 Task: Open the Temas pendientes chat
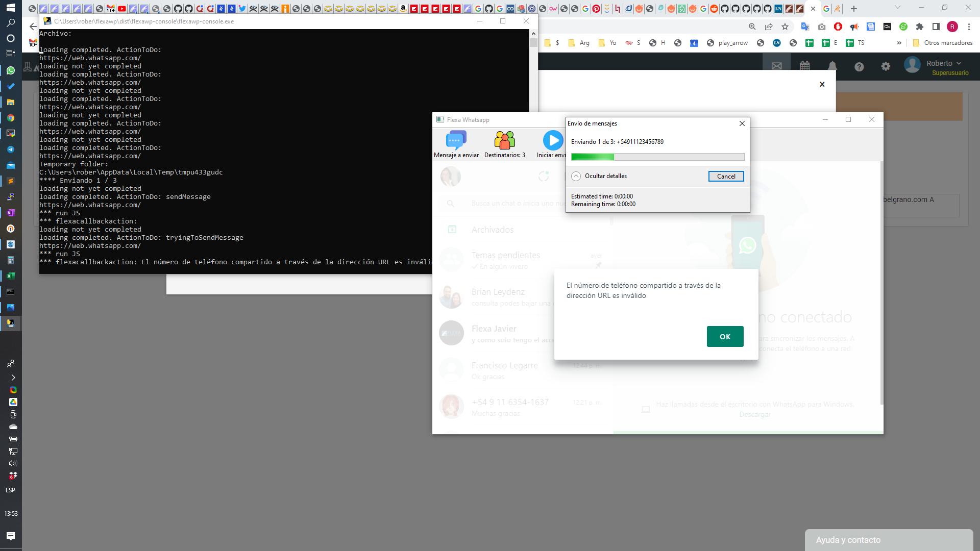(x=523, y=260)
